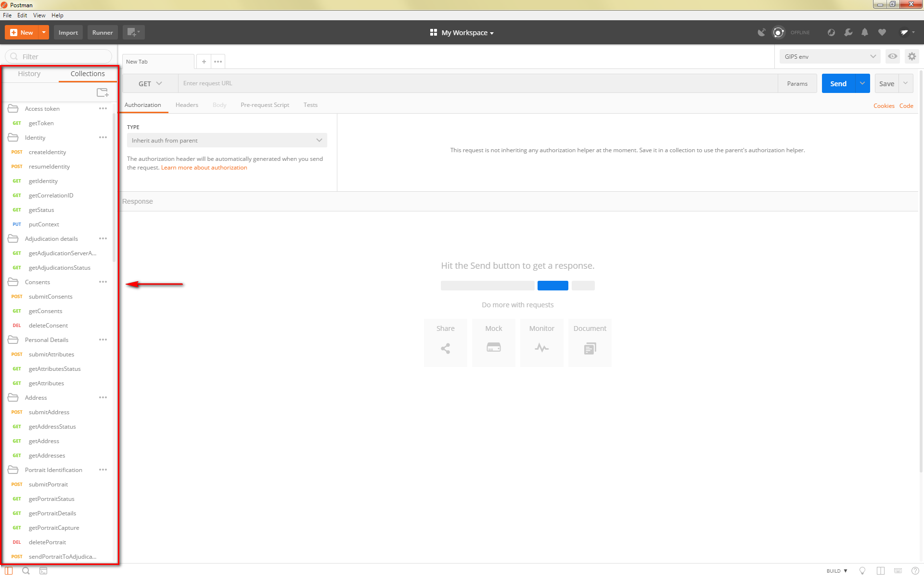Viewport: 924px width, 577px height.
Task: Open more options for Portrait Identification collection
Action: coord(103,470)
